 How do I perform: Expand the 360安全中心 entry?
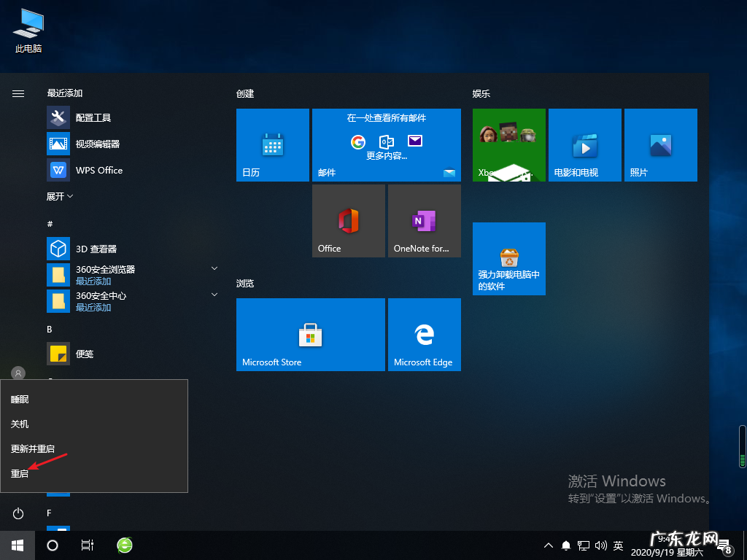(x=214, y=295)
